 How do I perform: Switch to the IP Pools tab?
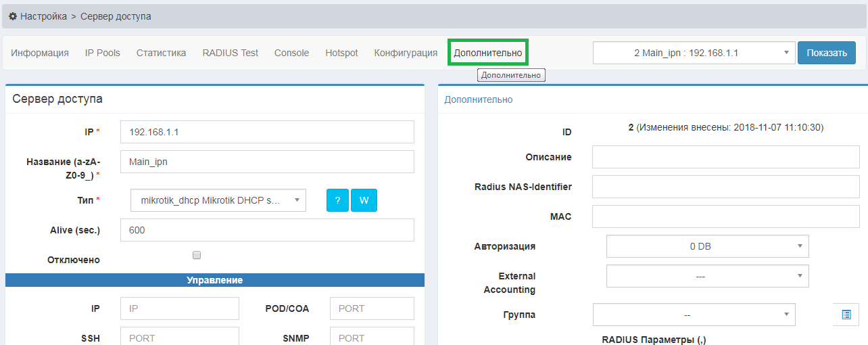pos(103,53)
